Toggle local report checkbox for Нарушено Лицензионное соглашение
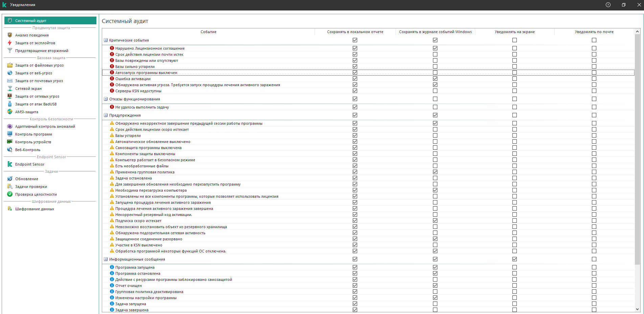 click(x=355, y=48)
